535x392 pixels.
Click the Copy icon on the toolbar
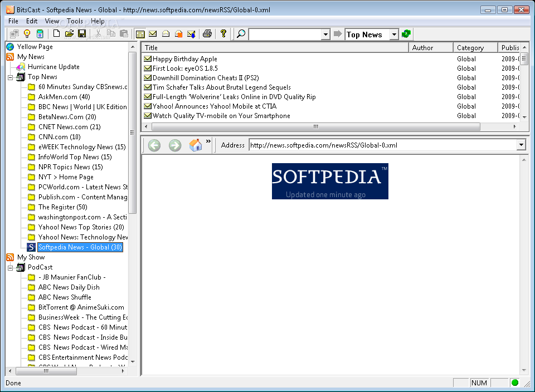pos(111,33)
